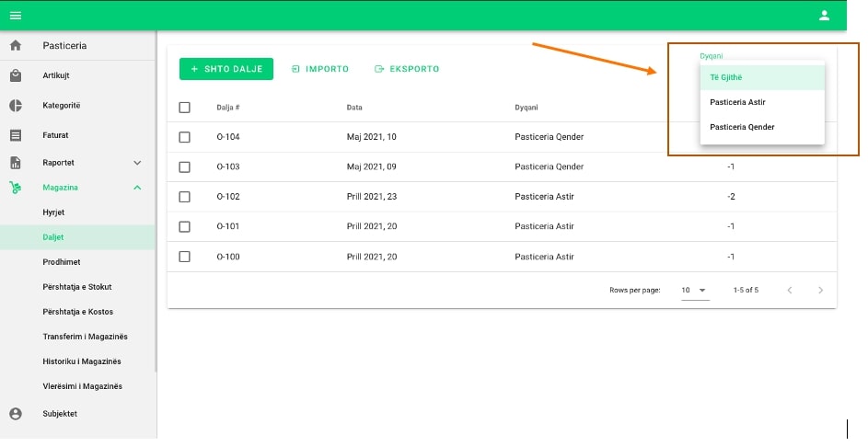Choose Pasticeria Astir from store dropdown

click(737, 102)
